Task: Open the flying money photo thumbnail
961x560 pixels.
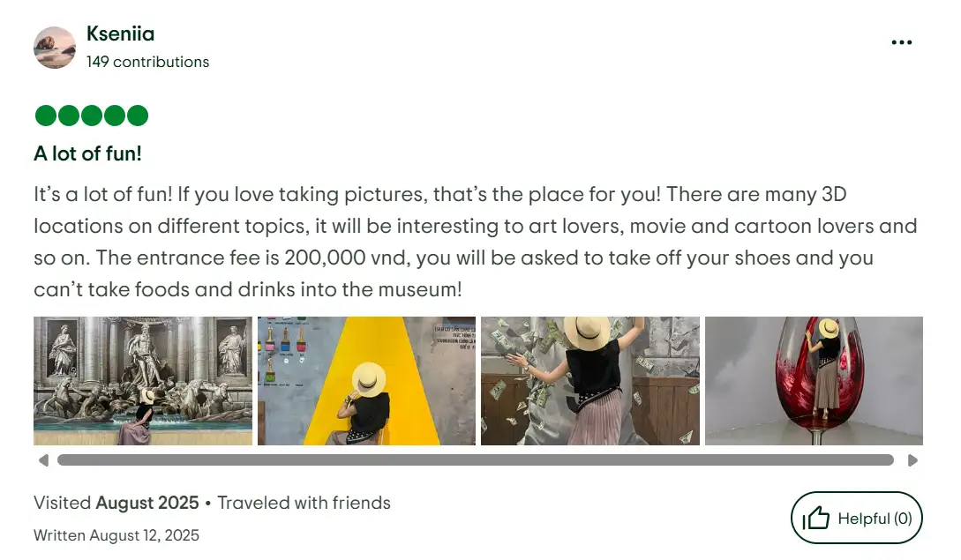Action: (590, 380)
